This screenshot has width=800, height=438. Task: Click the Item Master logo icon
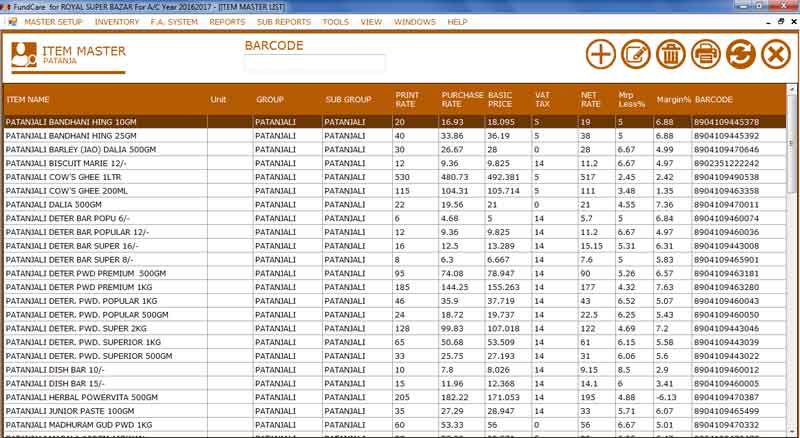pos(24,55)
